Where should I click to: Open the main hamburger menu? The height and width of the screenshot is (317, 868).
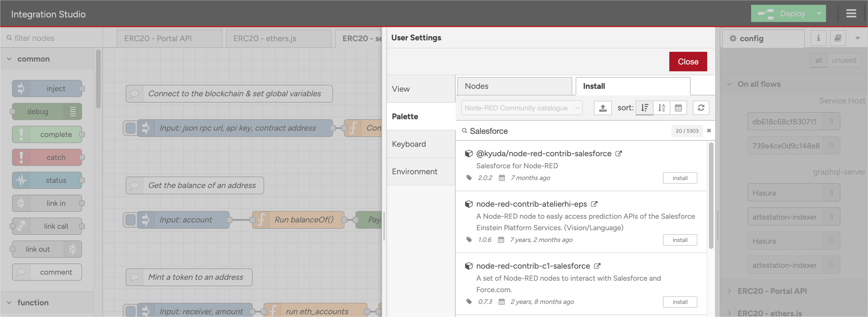[851, 13]
